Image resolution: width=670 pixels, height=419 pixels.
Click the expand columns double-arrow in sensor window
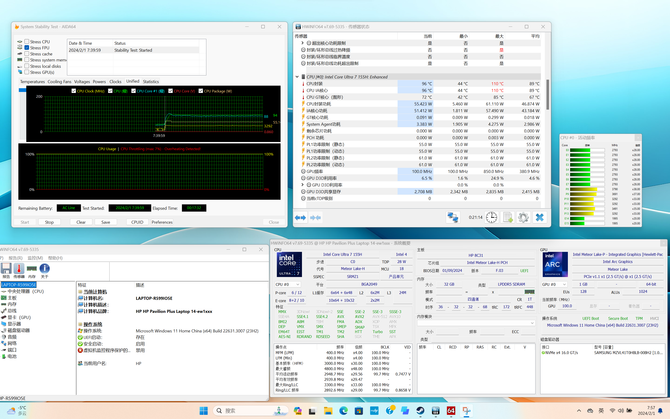(300, 218)
